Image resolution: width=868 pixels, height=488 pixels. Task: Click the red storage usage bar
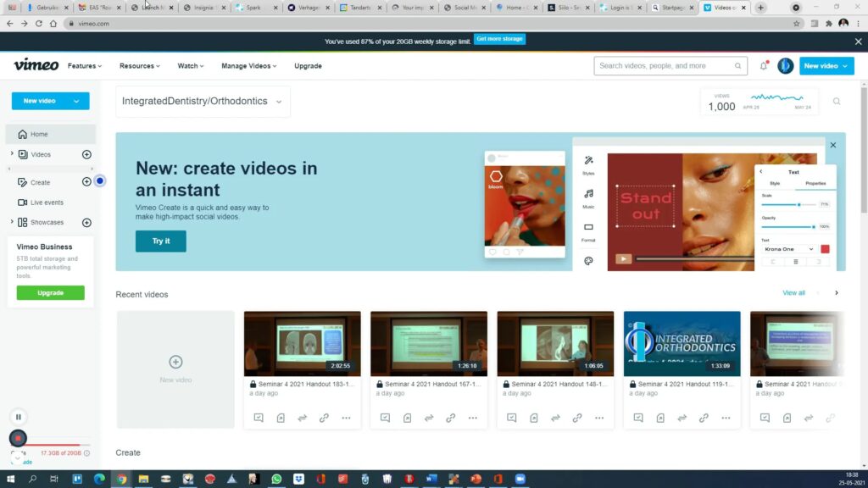pos(55,445)
